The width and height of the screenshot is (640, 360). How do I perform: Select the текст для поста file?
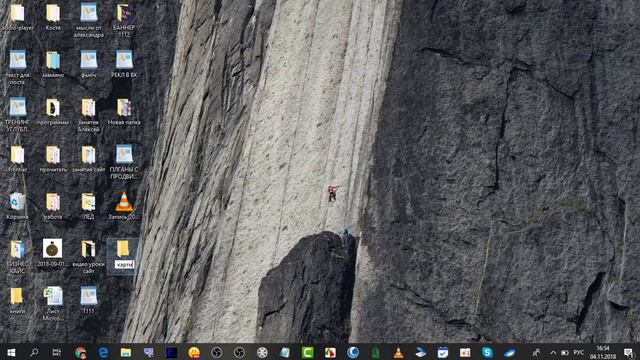(17, 68)
